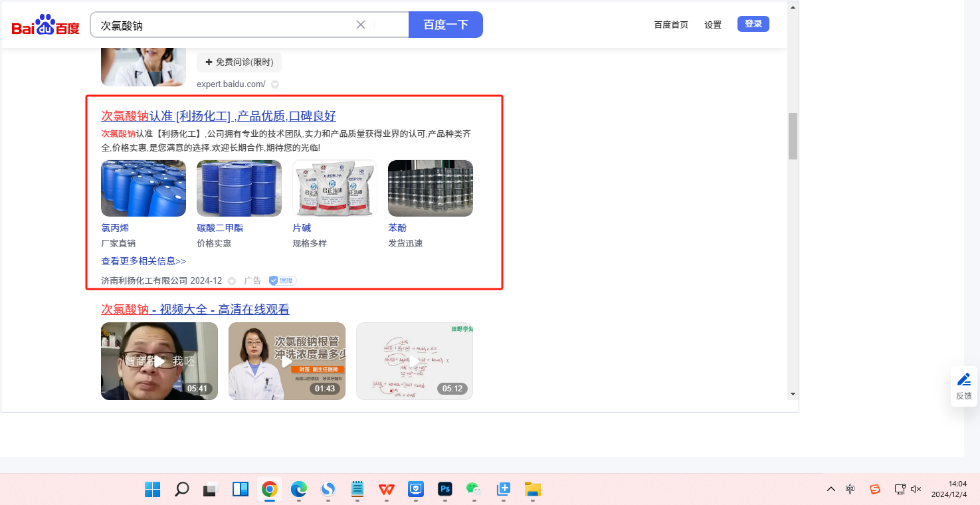Open WPS Office from the taskbar

[x=387, y=490]
